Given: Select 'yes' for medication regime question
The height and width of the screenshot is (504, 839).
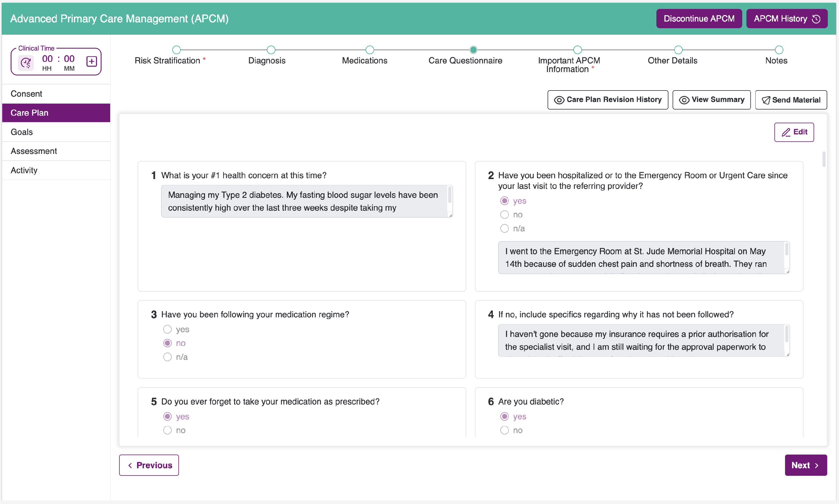Looking at the screenshot, I should pyautogui.click(x=167, y=329).
